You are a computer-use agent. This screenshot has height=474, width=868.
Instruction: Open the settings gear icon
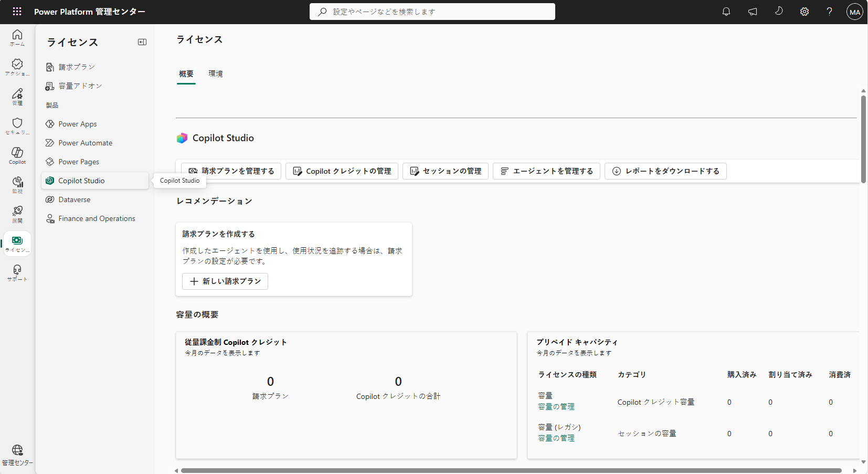pyautogui.click(x=805, y=12)
